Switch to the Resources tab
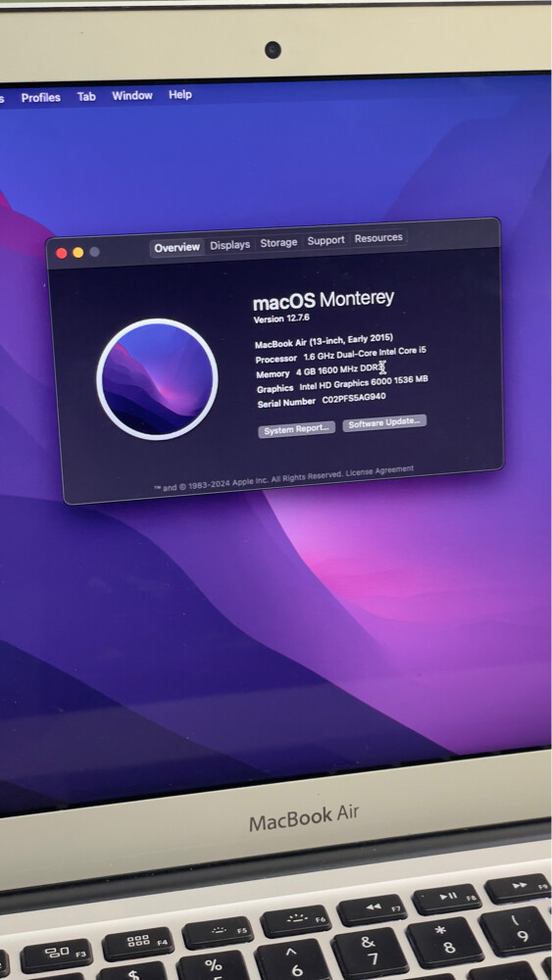The image size is (552, 980). (x=378, y=237)
